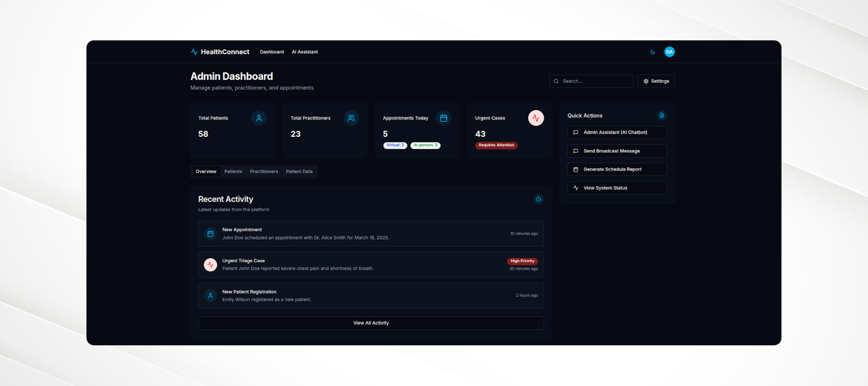Click the Urgent Triage Case pulse icon
The image size is (868, 386).
pyautogui.click(x=210, y=264)
